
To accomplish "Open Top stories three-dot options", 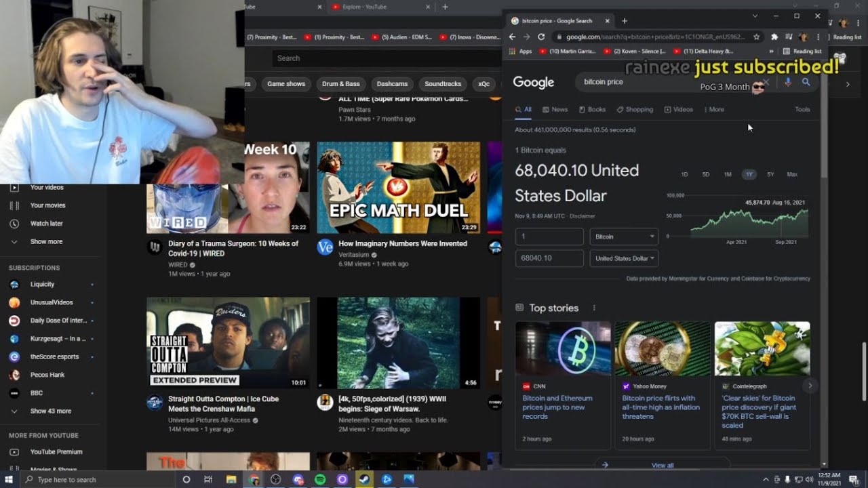I will tap(594, 308).
